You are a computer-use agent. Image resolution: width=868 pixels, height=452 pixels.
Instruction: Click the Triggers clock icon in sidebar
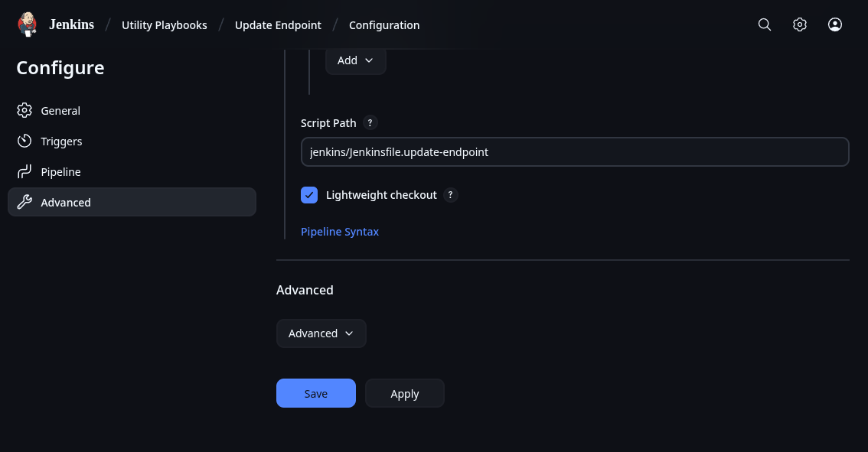[24, 141]
